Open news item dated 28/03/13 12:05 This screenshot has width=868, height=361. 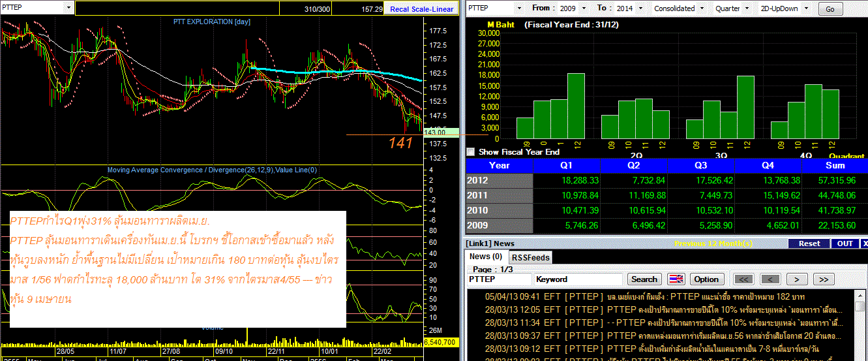point(661,309)
